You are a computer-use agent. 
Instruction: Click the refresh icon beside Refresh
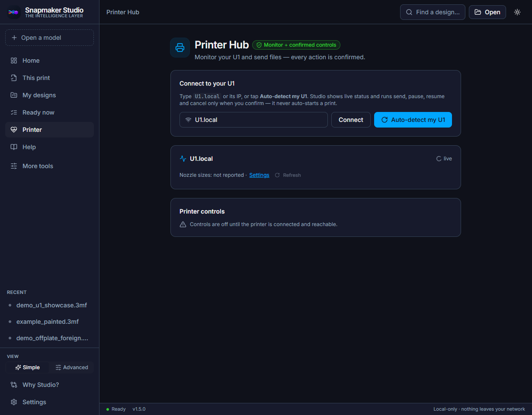277,175
